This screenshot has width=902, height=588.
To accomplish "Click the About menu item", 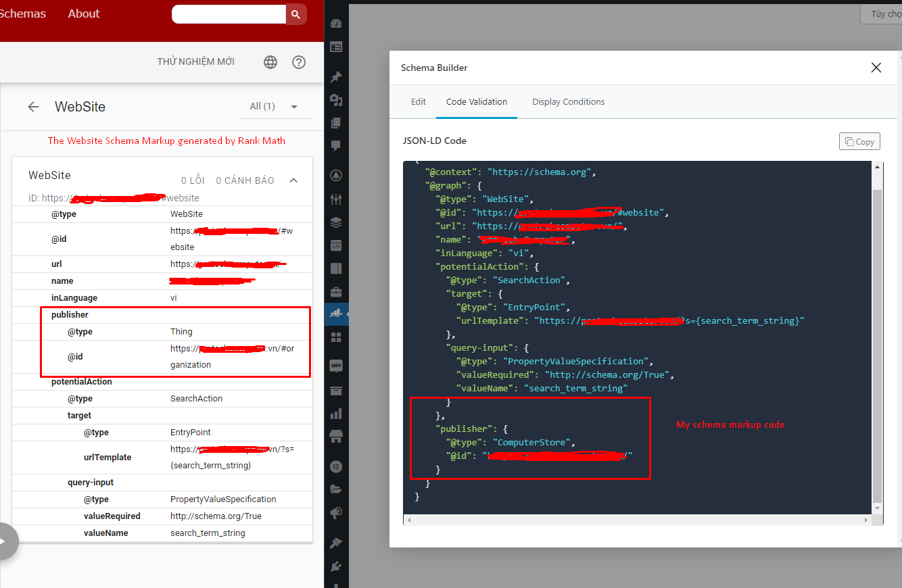I will 84,14.
